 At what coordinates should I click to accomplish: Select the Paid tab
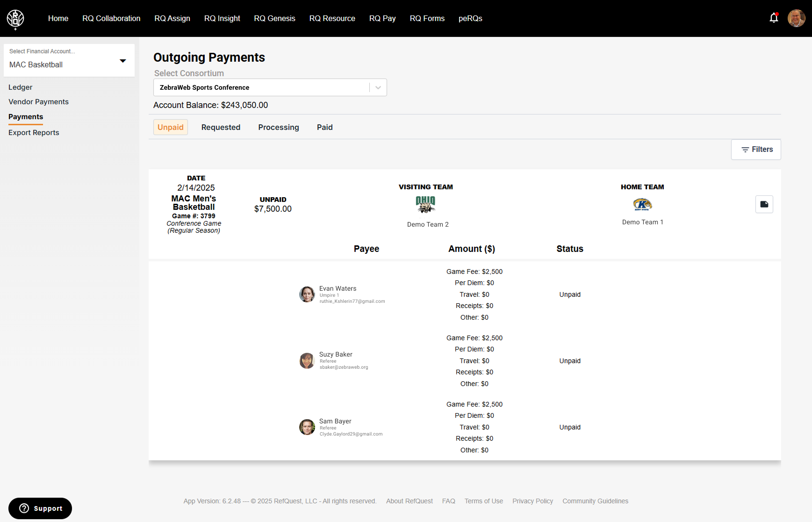(324, 127)
